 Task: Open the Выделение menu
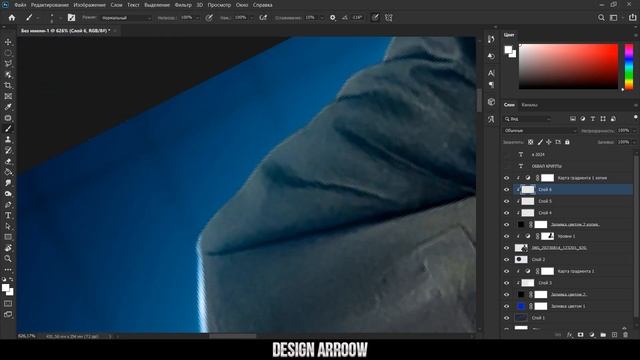tap(157, 5)
